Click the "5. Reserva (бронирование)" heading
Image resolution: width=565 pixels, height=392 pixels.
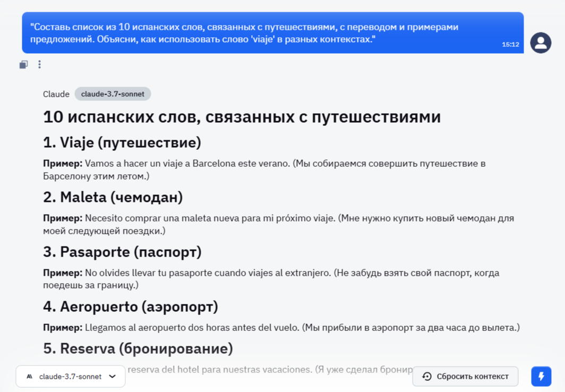point(138,348)
